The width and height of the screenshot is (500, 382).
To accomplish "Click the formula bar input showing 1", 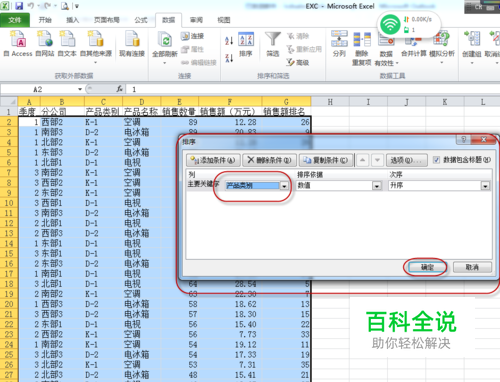I will 313,89.
